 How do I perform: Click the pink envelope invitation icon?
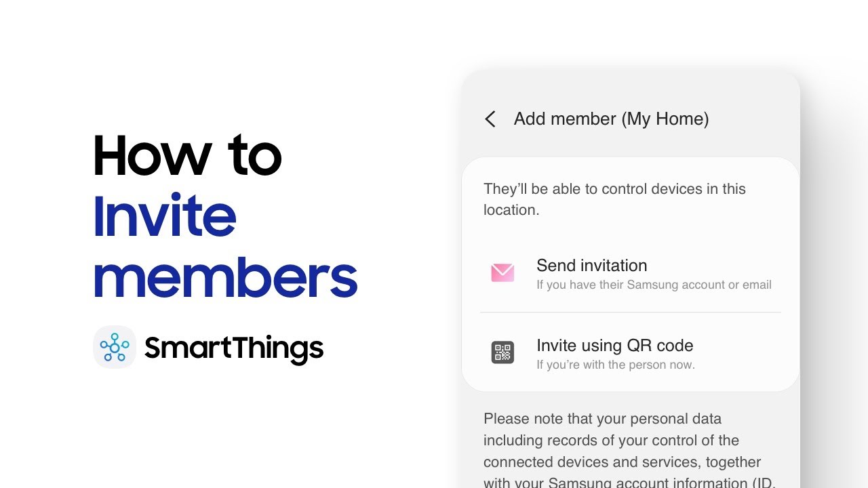[x=502, y=272]
